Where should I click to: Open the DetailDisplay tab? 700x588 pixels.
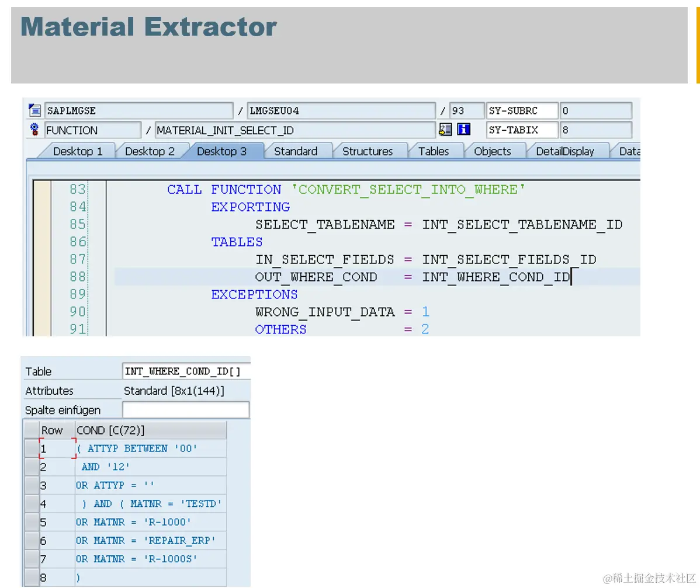pos(564,151)
